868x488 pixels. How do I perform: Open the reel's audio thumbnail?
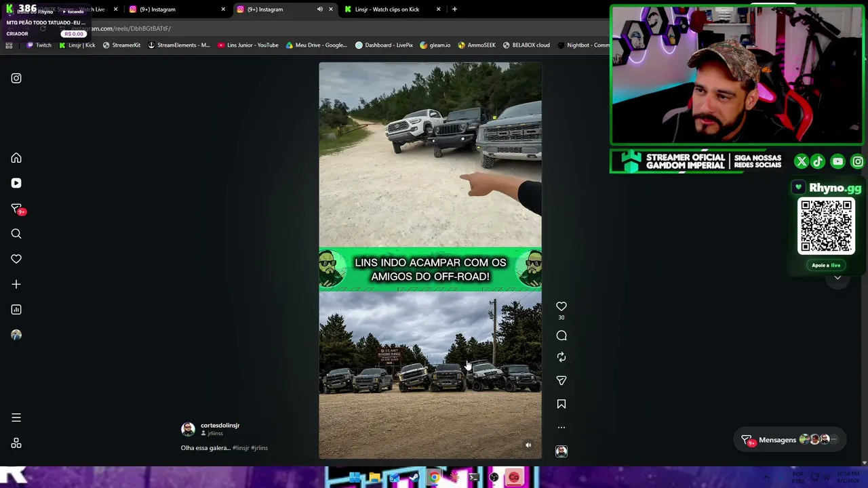click(561, 451)
